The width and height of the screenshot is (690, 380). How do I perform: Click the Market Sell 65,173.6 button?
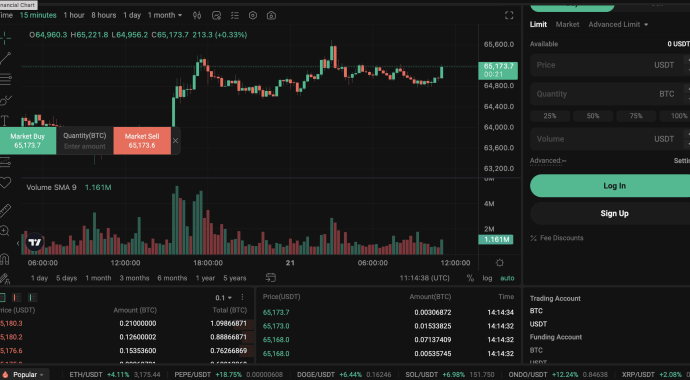(142, 141)
